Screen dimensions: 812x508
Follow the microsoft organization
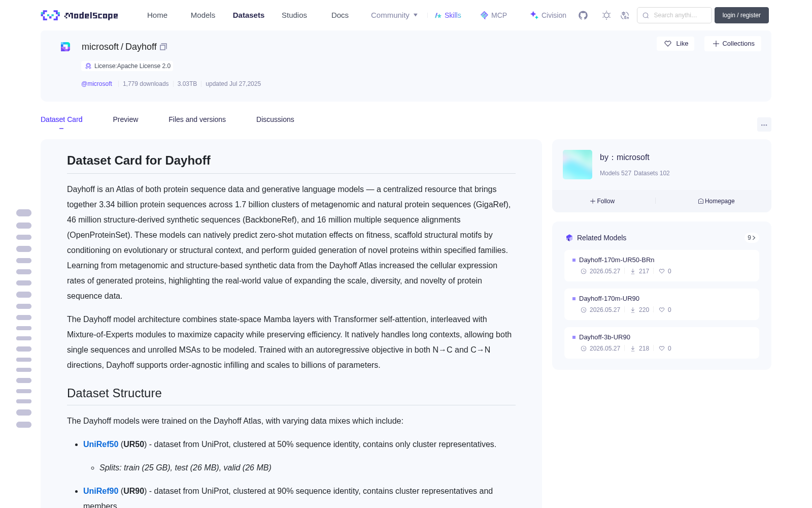pos(602,201)
